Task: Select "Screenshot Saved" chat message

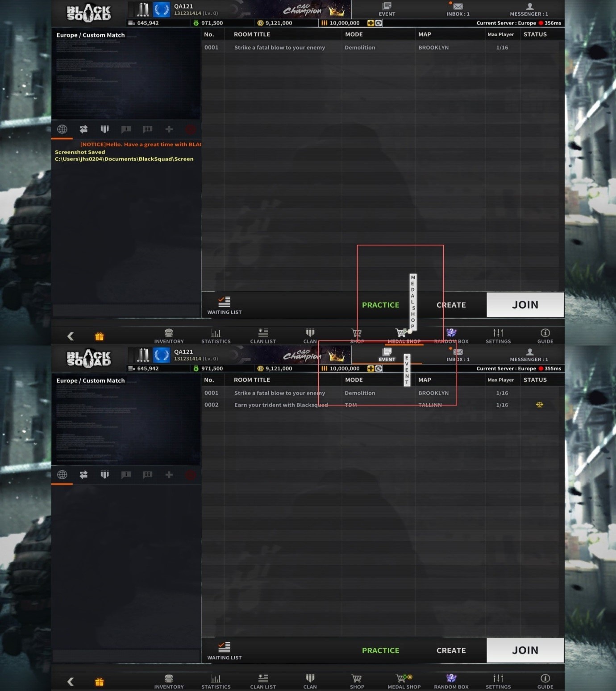Action: tap(80, 152)
